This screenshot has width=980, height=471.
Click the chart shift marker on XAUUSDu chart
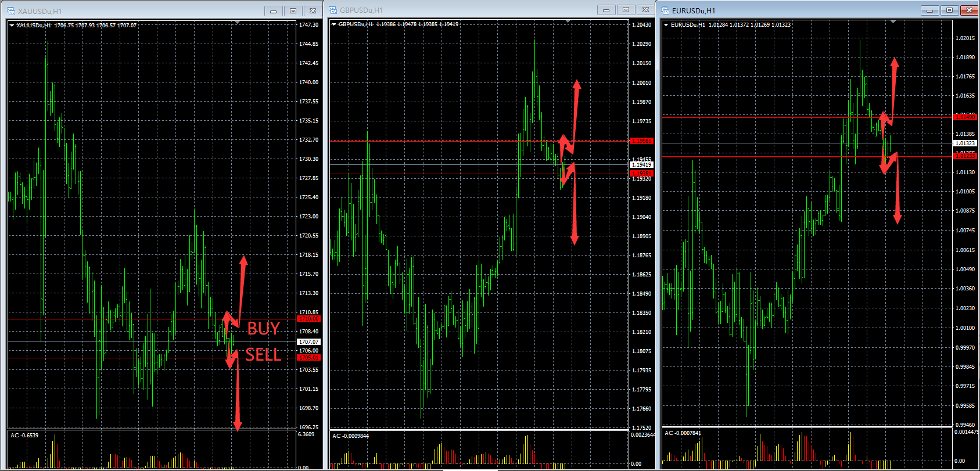(x=237, y=23)
